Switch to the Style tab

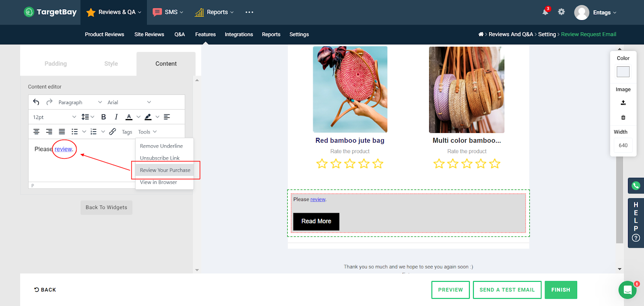[111, 64]
